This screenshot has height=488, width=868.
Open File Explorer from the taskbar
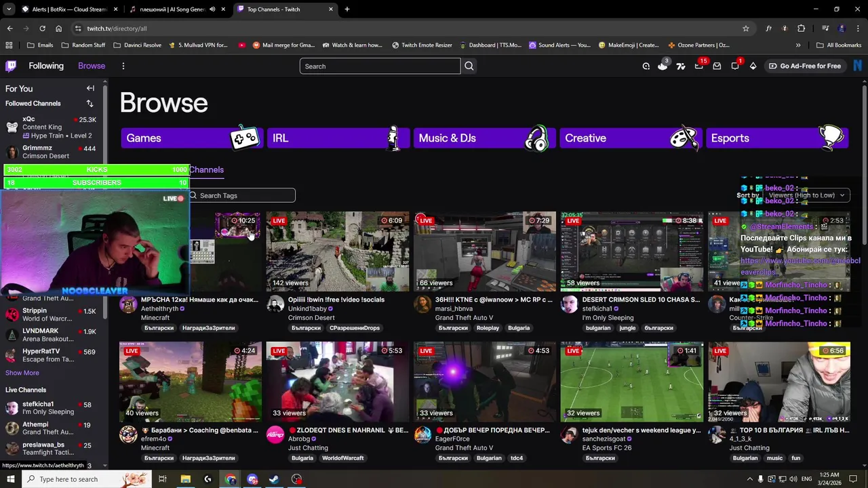(x=185, y=479)
